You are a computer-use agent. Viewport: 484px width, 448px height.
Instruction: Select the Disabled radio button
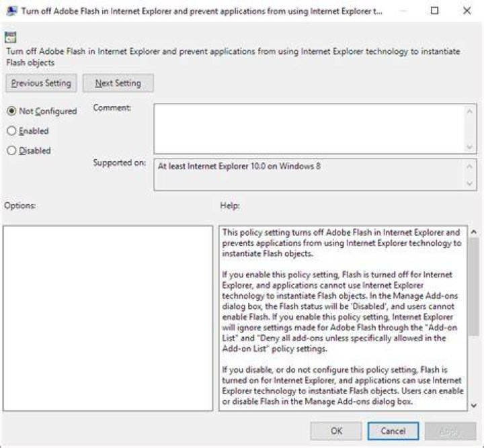tap(11, 150)
